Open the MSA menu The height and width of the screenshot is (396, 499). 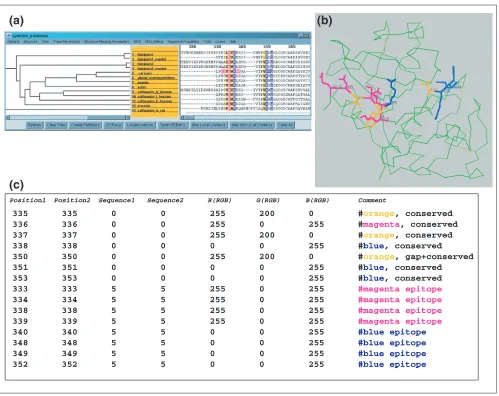137,42
